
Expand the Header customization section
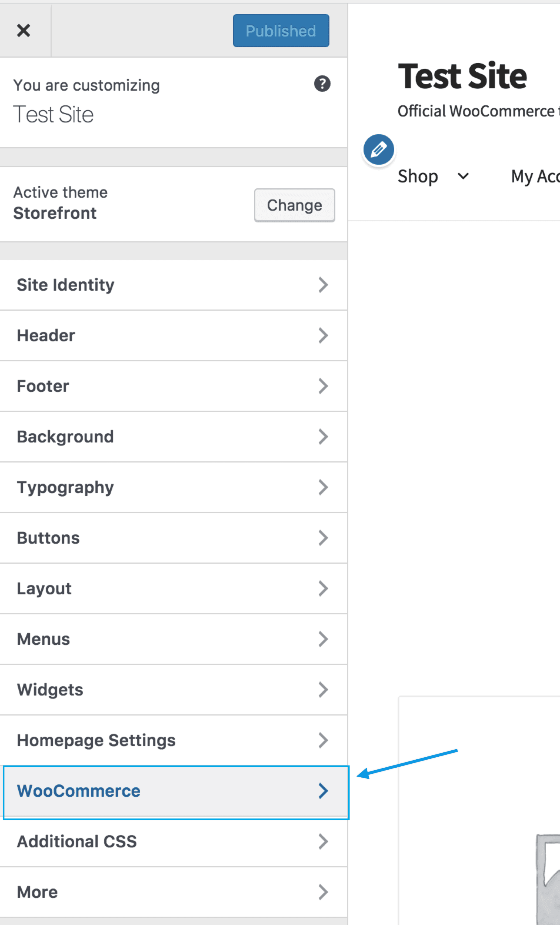(173, 336)
